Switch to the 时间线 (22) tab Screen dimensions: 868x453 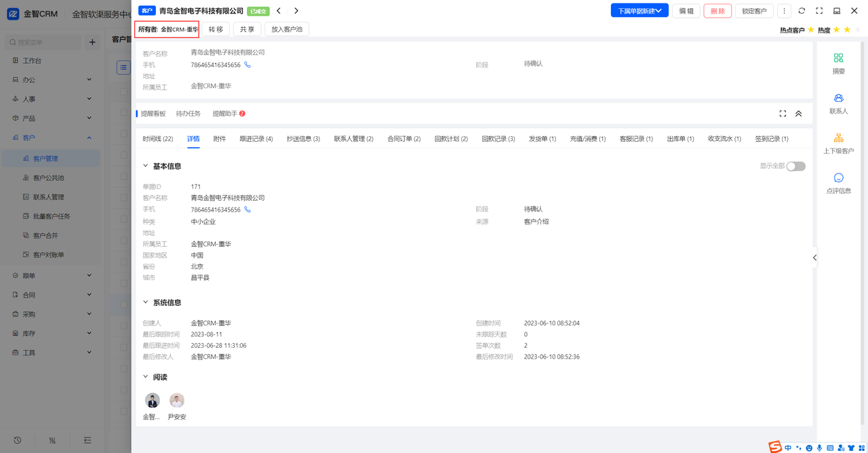pyautogui.click(x=158, y=139)
